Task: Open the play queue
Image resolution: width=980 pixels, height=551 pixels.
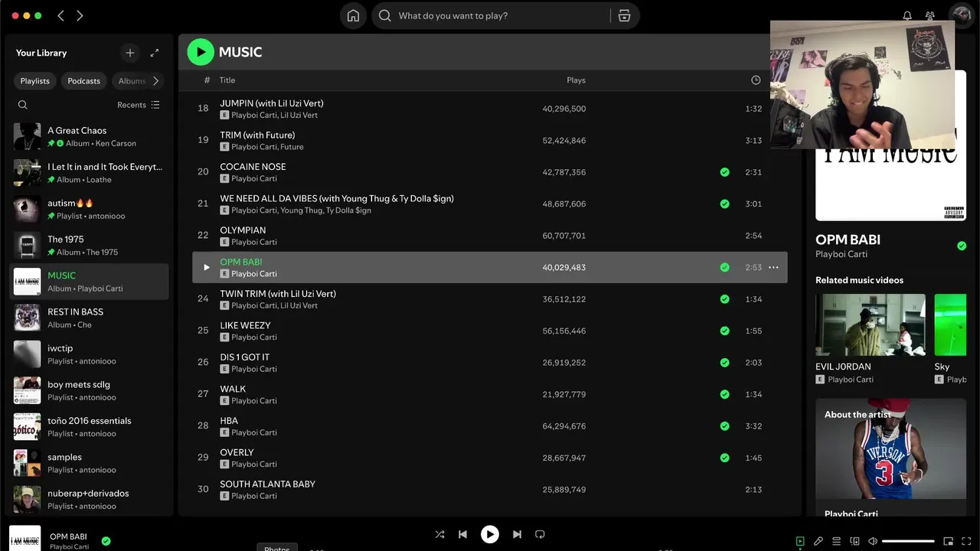Action: click(837, 541)
